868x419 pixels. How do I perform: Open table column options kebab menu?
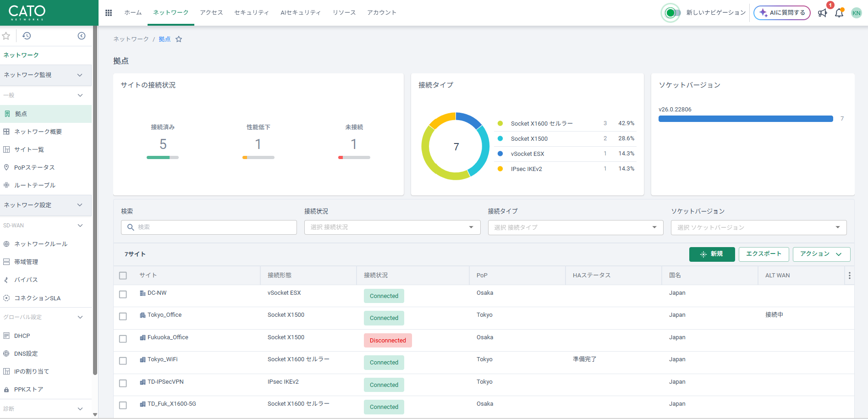tap(849, 276)
